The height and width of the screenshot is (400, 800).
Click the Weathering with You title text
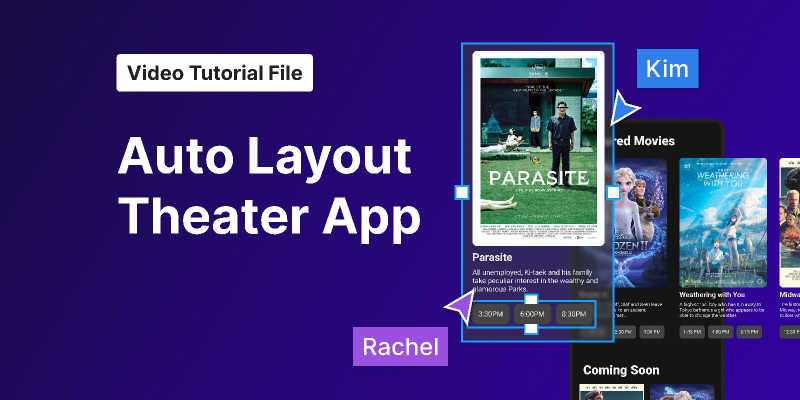[x=712, y=295]
